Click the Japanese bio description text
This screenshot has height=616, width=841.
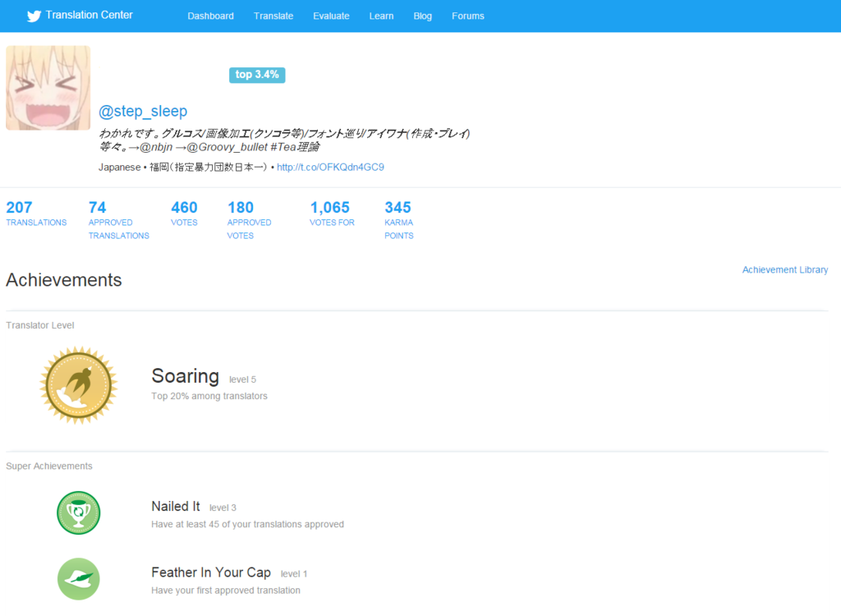[284, 140]
